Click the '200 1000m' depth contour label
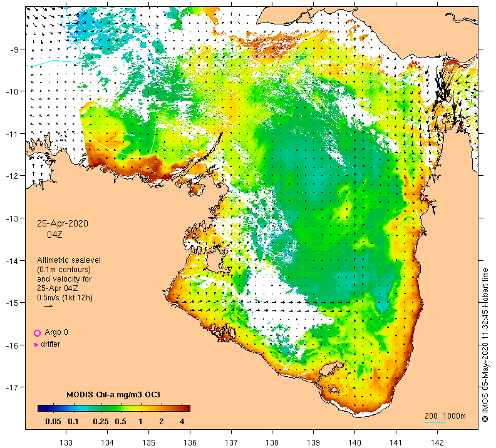496x448 pixels. pyautogui.click(x=445, y=415)
